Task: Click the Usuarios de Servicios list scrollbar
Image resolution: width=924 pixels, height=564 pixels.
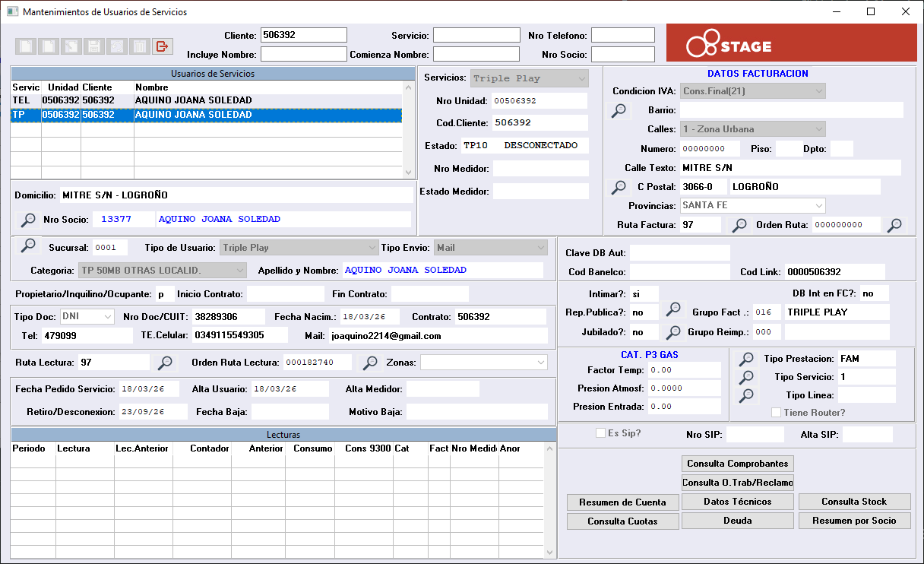Action: 409,129
